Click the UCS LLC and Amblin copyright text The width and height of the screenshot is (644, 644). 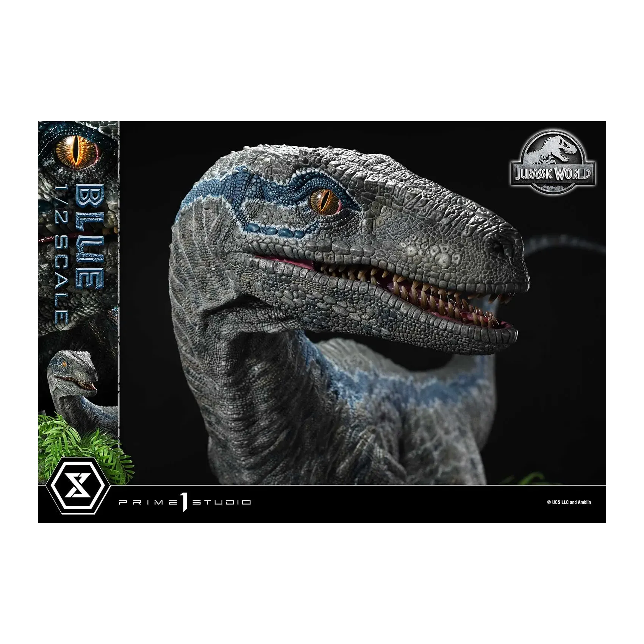569,502
